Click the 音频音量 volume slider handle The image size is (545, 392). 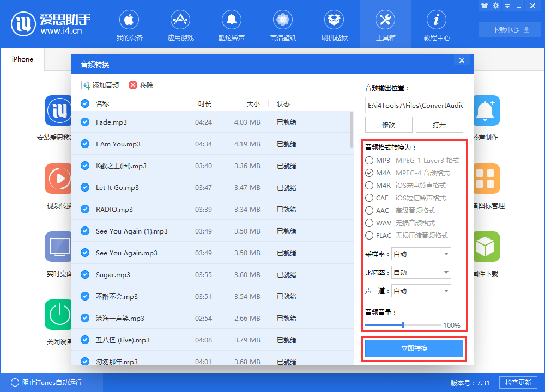(x=403, y=325)
